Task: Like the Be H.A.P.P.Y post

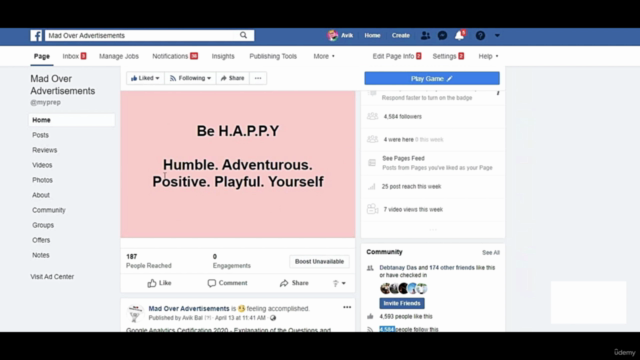Action: coord(159,283)
